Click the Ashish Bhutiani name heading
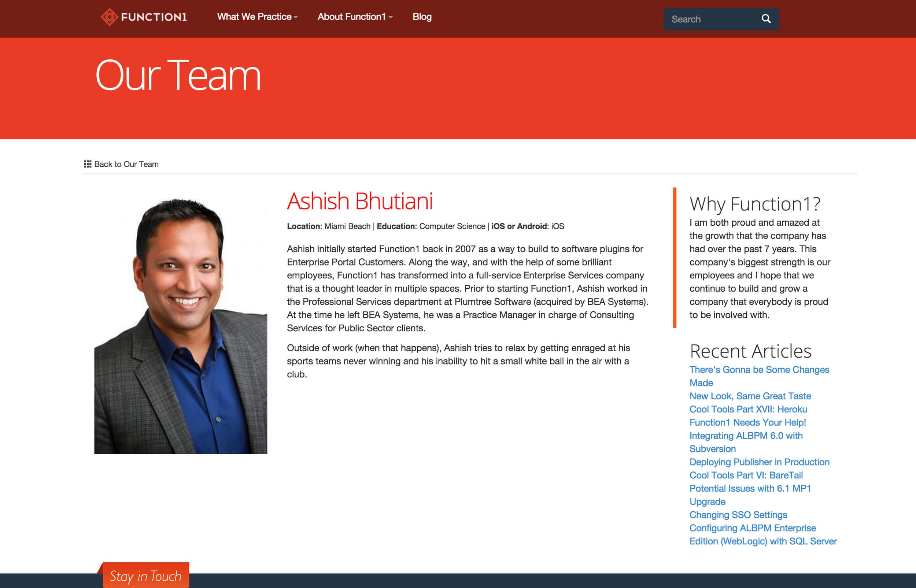The image size is (916, 588). (360, 201)
